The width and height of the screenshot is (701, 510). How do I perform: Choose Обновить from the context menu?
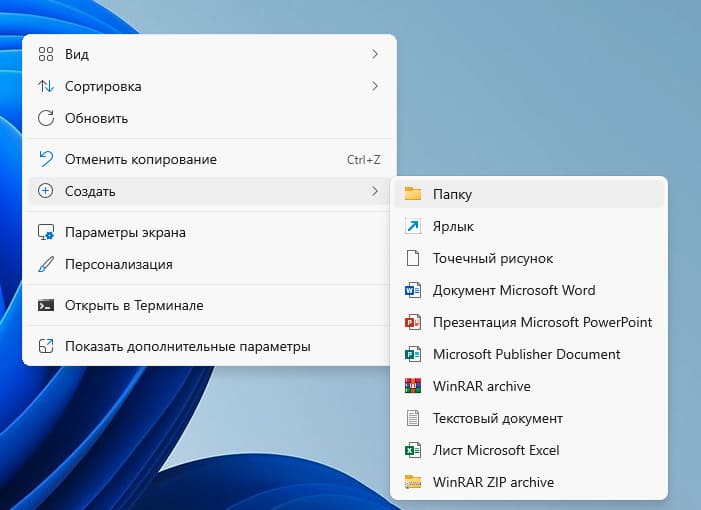209,118
